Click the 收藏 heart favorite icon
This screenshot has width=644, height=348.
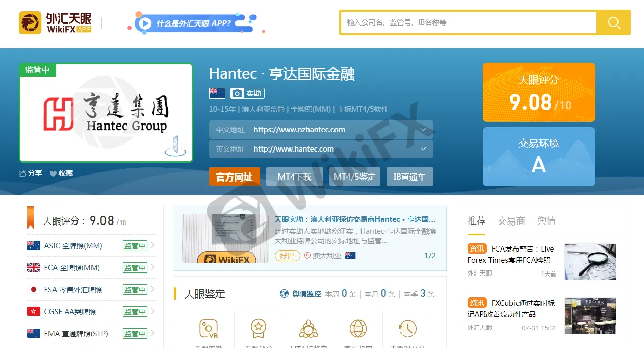coord(53,173)
